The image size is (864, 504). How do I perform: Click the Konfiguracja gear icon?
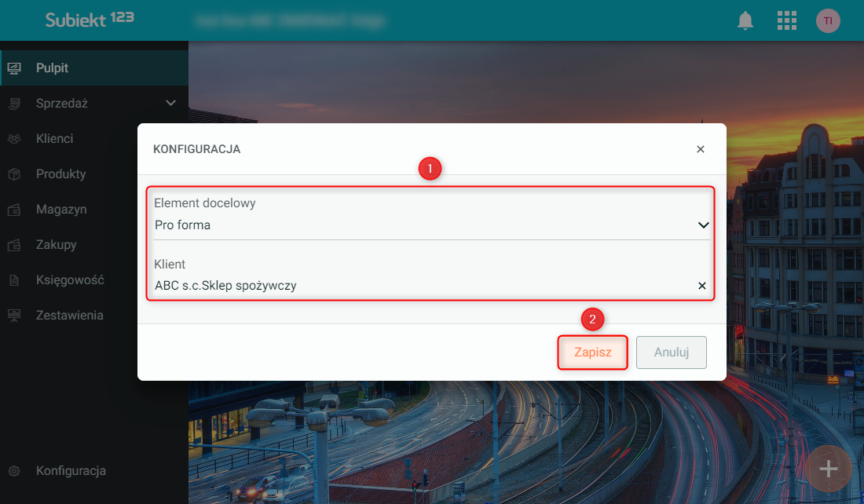coord(14,471)
